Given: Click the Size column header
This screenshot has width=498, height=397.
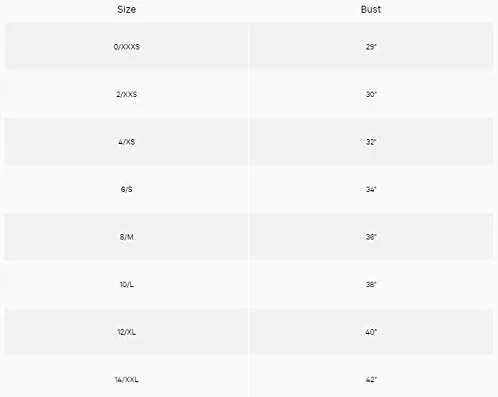Looking at the screenshot, I should tap(126, 9).
